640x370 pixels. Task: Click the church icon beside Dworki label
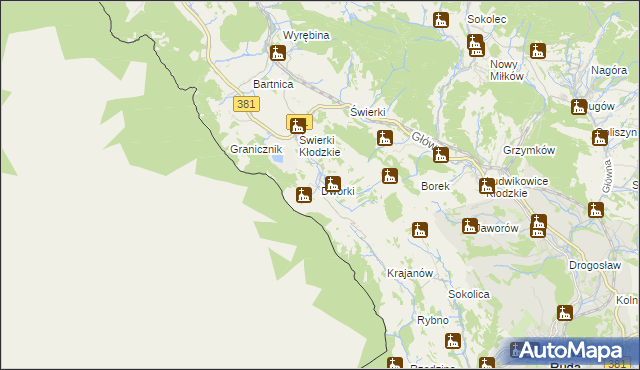click(333, 184)
